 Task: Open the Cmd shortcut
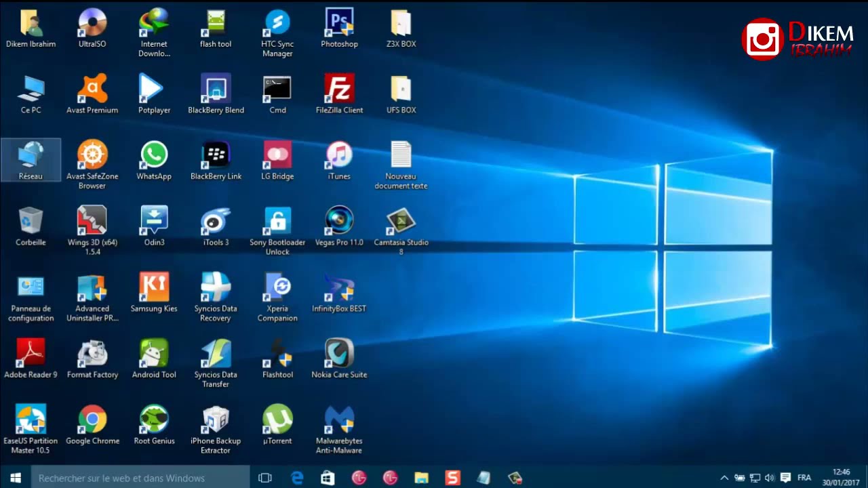[277, 94]
